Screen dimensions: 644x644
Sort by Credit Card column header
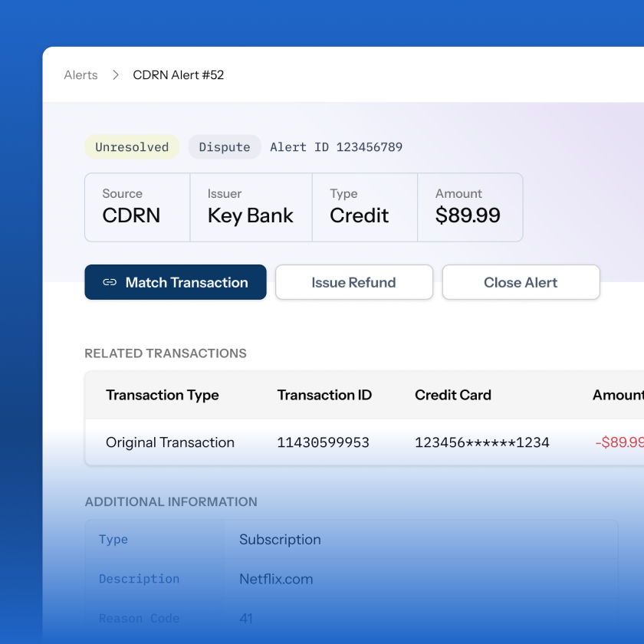tap(453, 395)
